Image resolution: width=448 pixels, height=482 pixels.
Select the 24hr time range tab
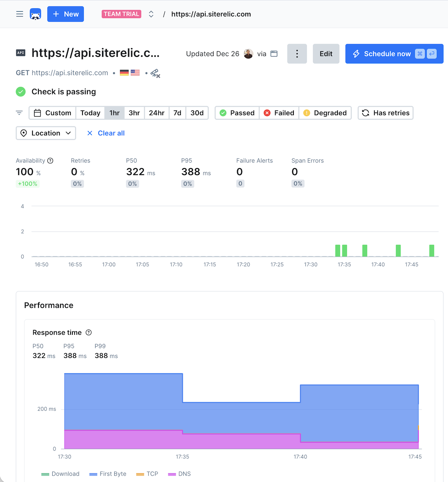point(156,113)
